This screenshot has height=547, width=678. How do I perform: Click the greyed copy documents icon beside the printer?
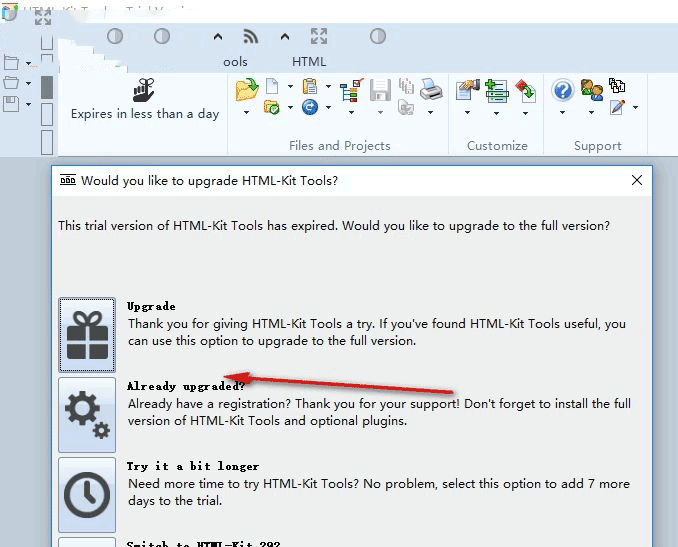[406, 86]
